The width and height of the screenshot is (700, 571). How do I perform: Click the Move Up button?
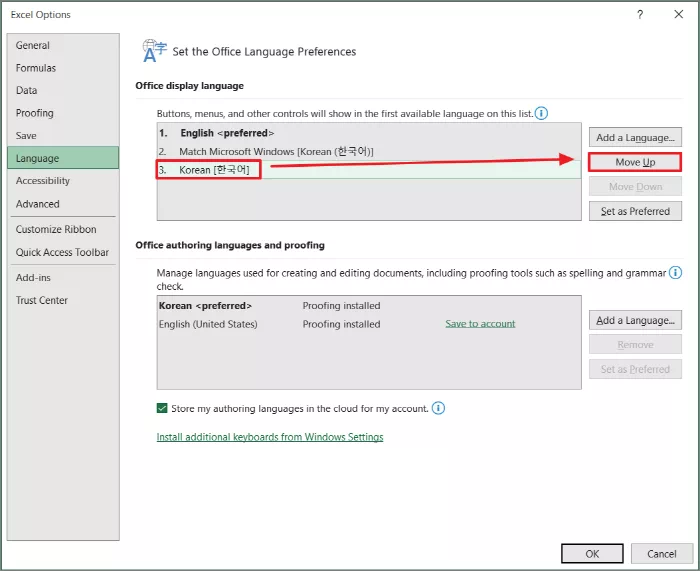point(635,162)
